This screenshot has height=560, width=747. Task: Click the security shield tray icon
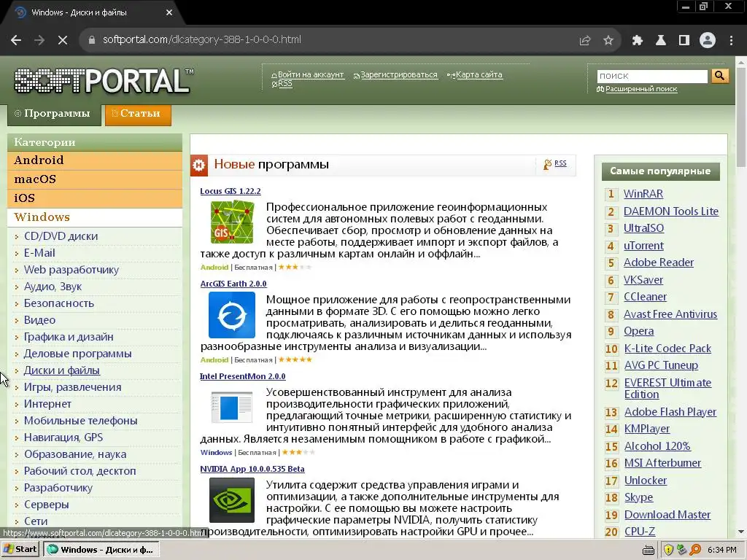pos(668,550)
